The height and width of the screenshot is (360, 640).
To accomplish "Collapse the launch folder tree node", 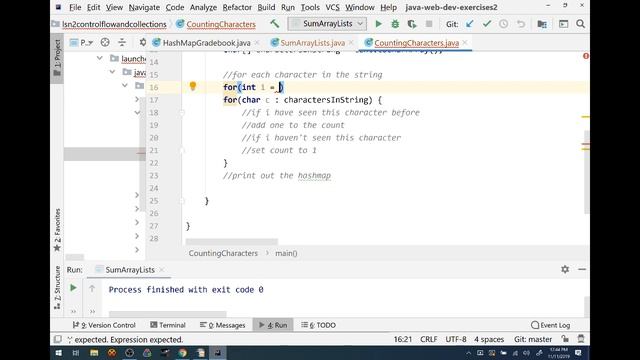I will click(x=100, y=58).
